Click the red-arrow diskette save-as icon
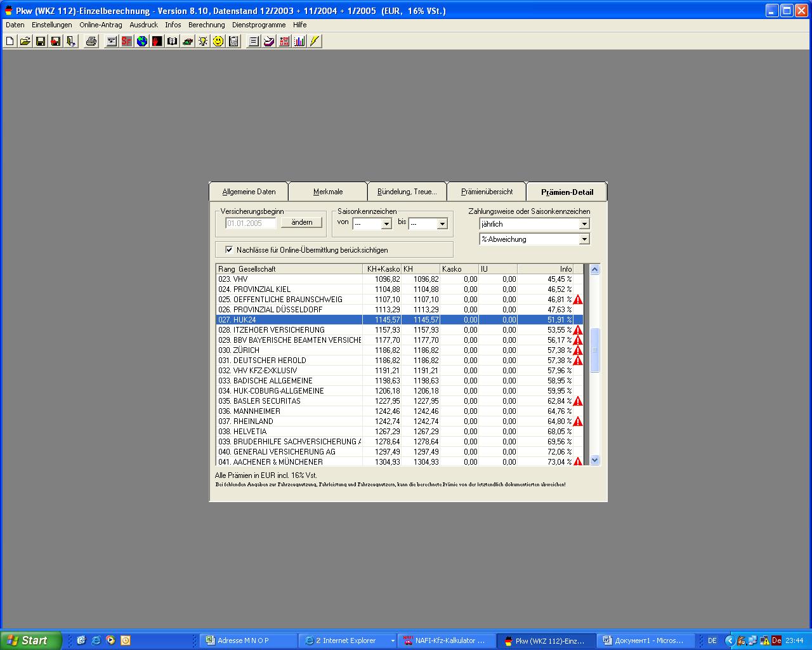The height and width of the screenshot is (650, 812). click(56, 41)
